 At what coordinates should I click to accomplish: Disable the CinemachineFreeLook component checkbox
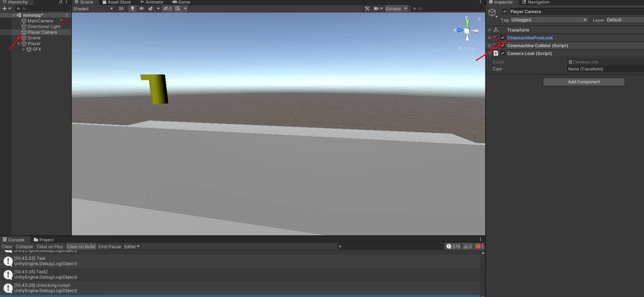click(x=503, y=38)
